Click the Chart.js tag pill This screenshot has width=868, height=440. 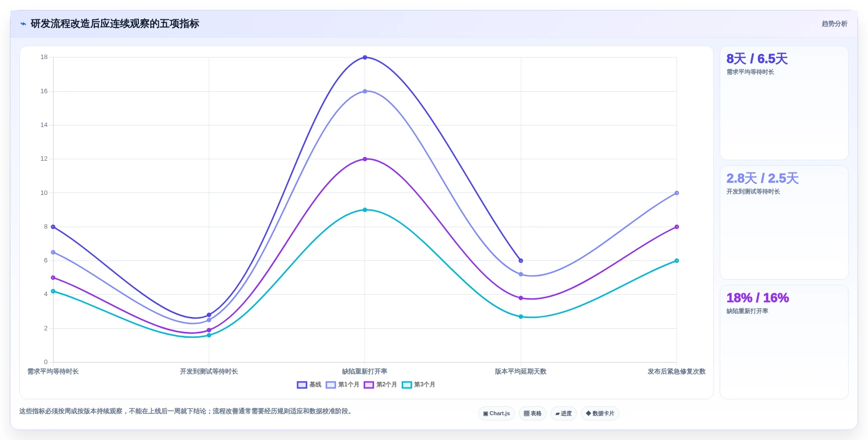click(x=496, y=413)
